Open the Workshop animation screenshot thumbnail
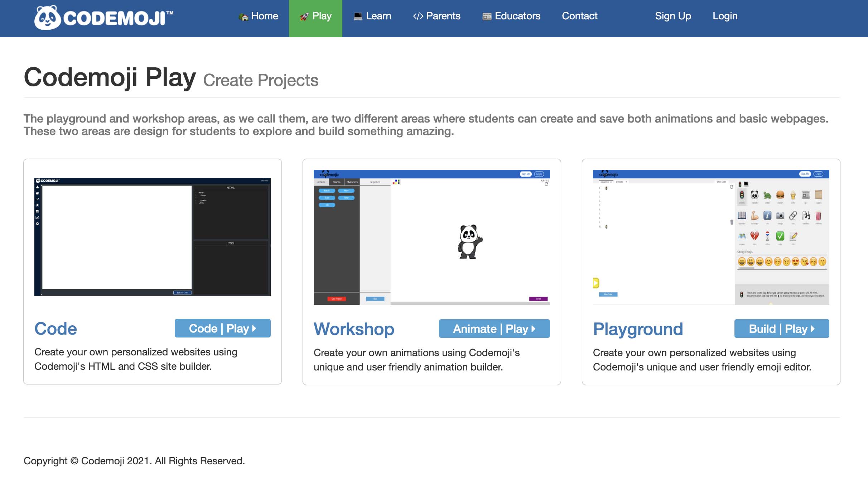 432,237
